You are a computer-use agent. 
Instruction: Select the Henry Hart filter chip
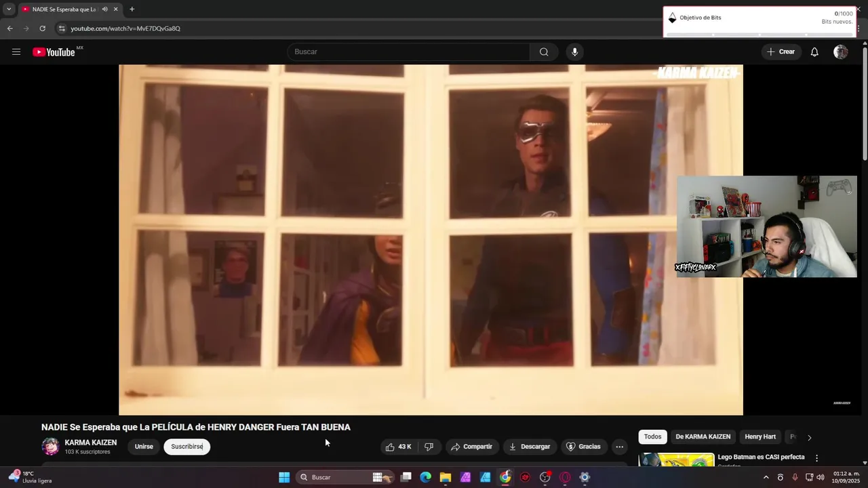tap(760, 437)
